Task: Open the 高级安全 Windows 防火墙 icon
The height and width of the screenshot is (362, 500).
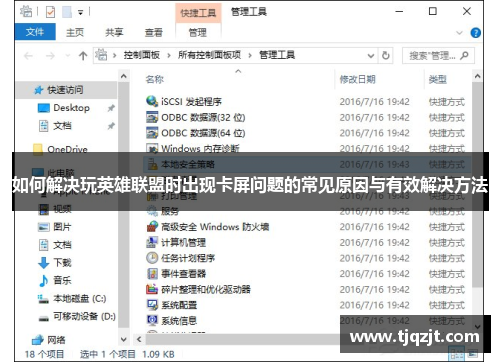Action: [x=152, y=226]
